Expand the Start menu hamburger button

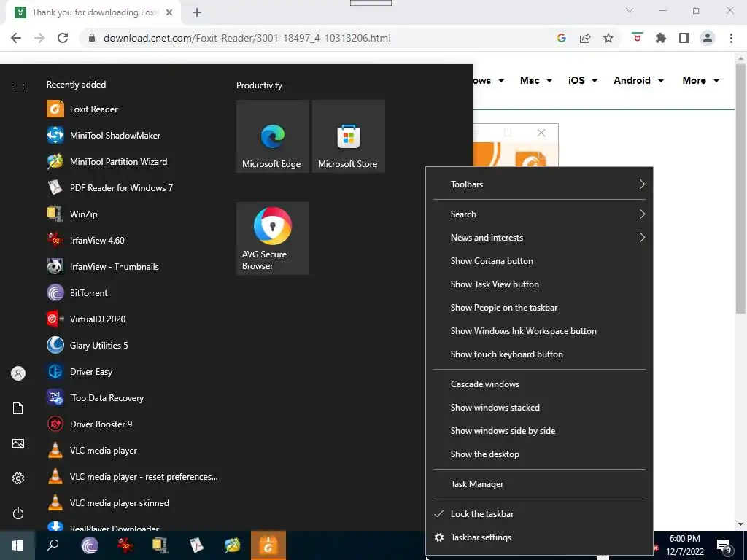tap(18, 85)
